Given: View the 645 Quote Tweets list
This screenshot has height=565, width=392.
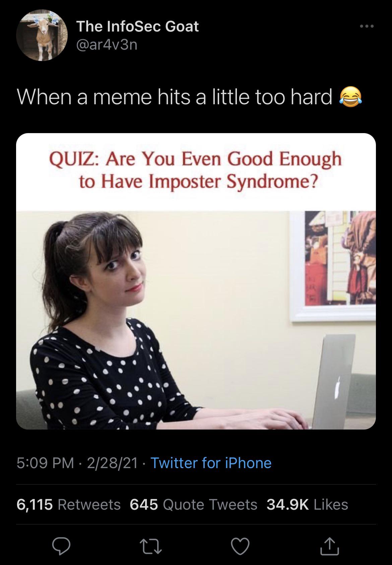Looking at the screenshot, I should click(193, 504).
